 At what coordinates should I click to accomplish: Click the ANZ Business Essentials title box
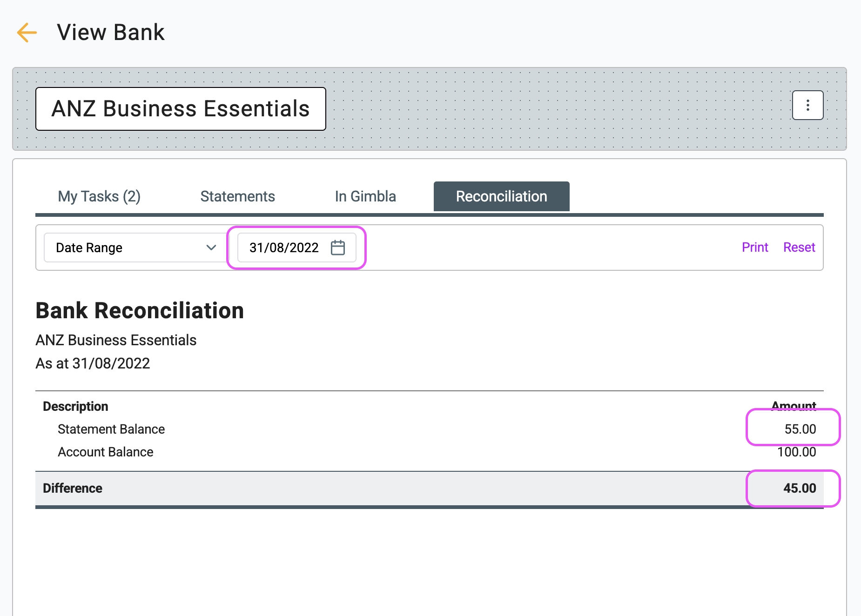click(181, 109)
